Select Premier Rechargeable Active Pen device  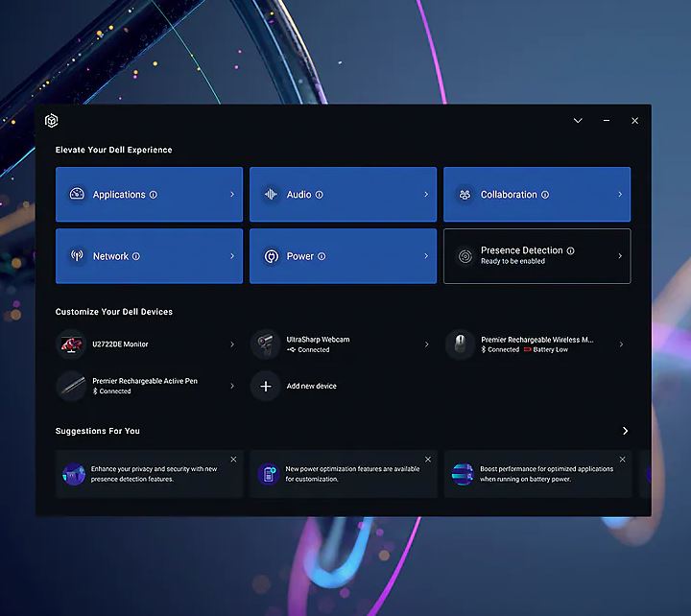(149, 386)
